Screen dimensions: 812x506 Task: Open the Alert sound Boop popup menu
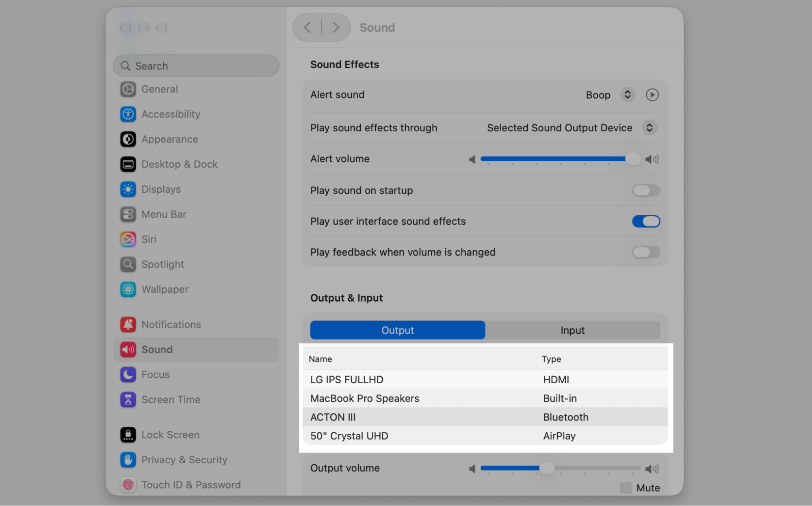627,95
